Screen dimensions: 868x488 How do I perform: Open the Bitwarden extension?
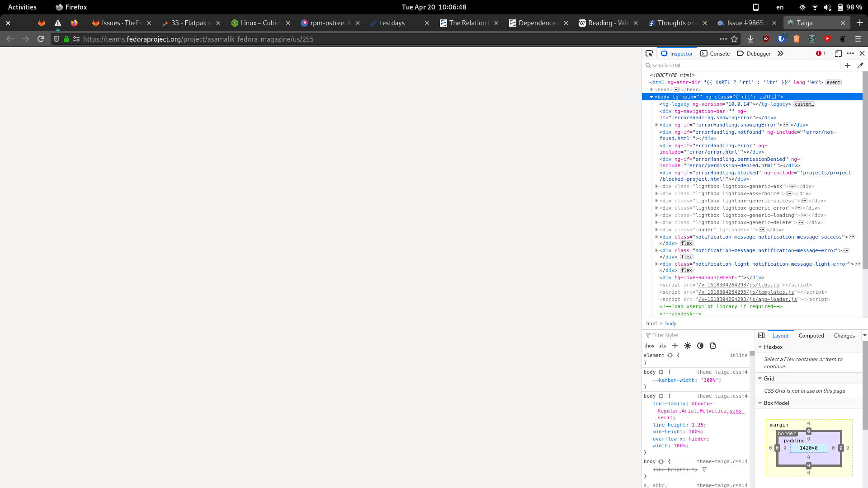(781, 39)
